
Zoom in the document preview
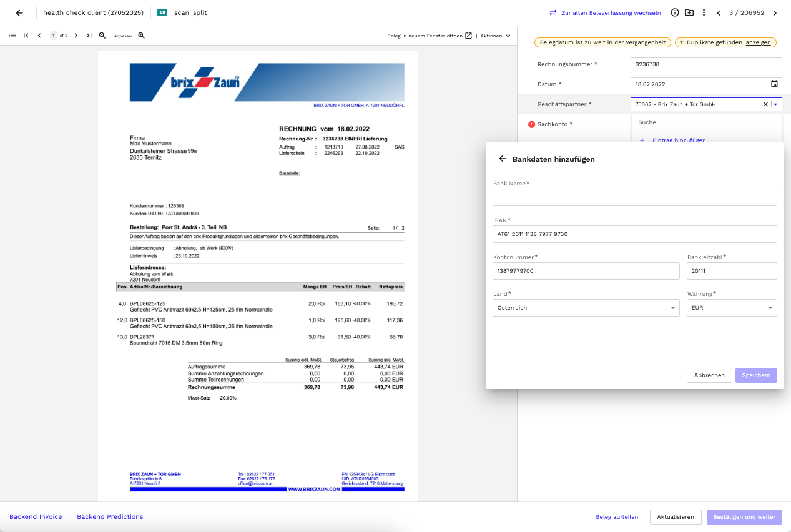tap(142, 36)
